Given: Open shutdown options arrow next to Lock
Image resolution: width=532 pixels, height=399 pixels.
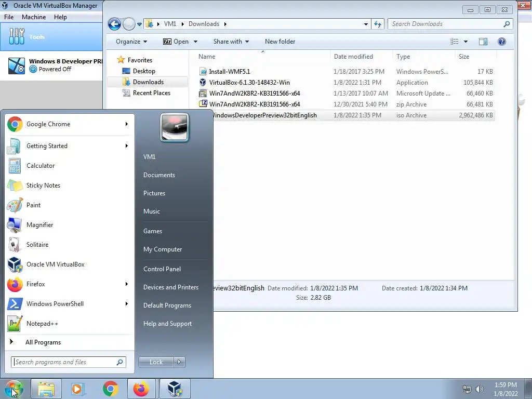Looking at the screenshot, I should (x=179, y=362).
